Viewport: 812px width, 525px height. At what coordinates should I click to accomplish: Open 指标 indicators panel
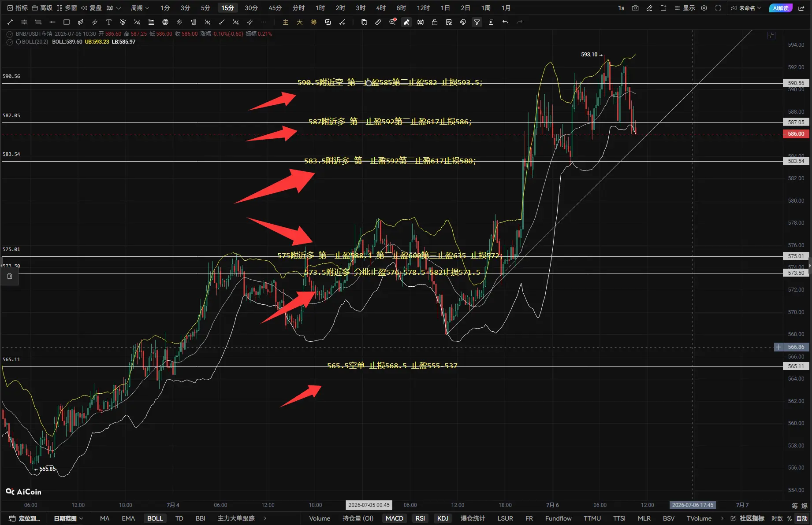click(x=17, y=8)
